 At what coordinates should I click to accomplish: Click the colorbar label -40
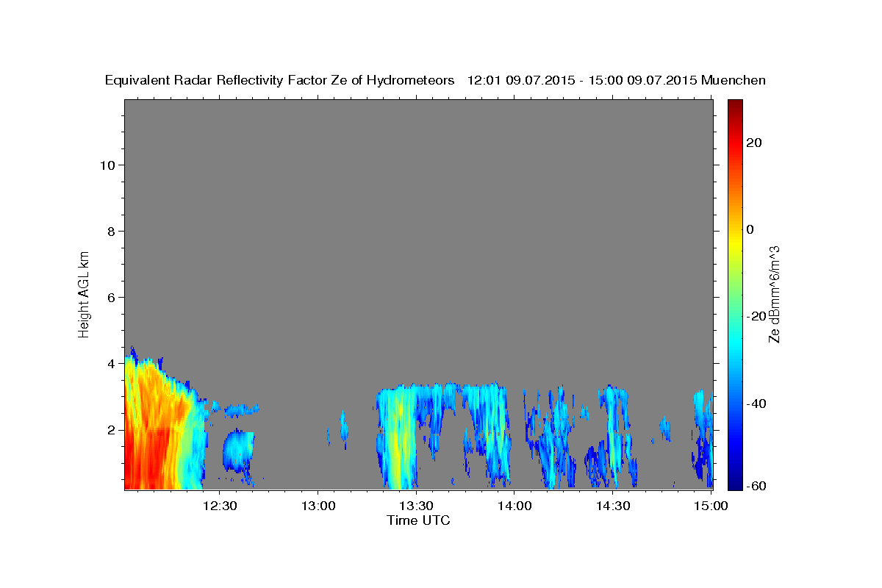click(756, 404)
